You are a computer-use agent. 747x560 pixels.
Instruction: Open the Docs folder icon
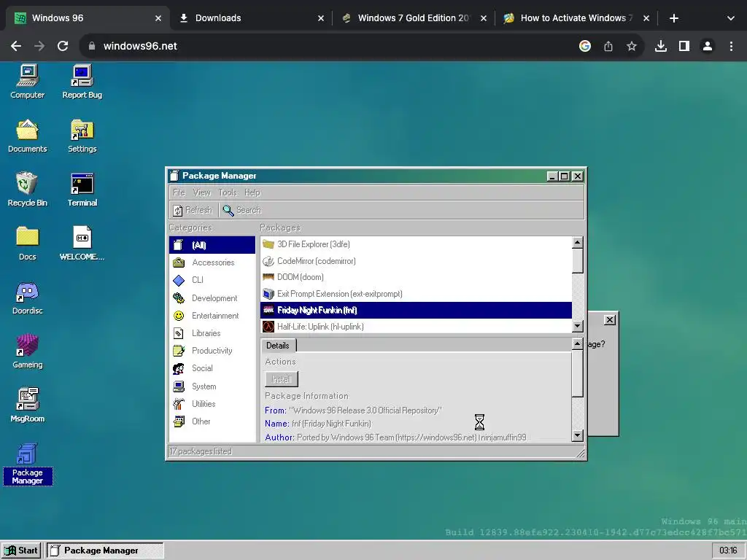pyautogui.click(x=28, y=244)
